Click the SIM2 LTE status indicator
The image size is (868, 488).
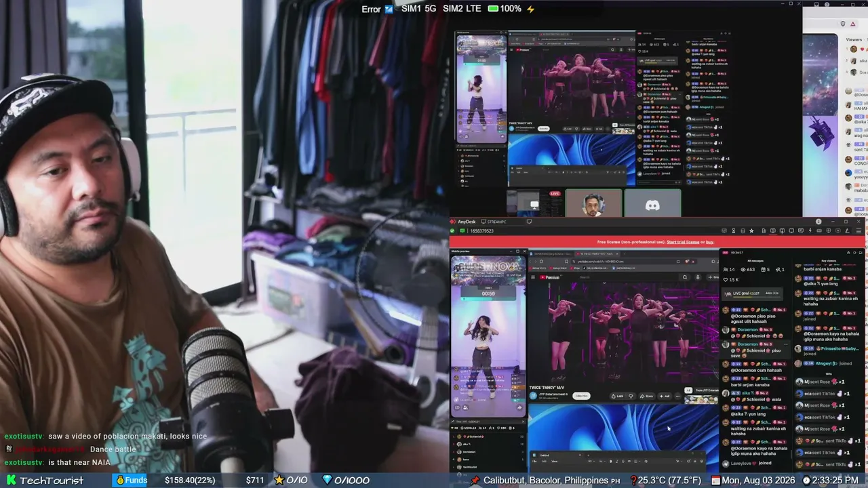462,9
